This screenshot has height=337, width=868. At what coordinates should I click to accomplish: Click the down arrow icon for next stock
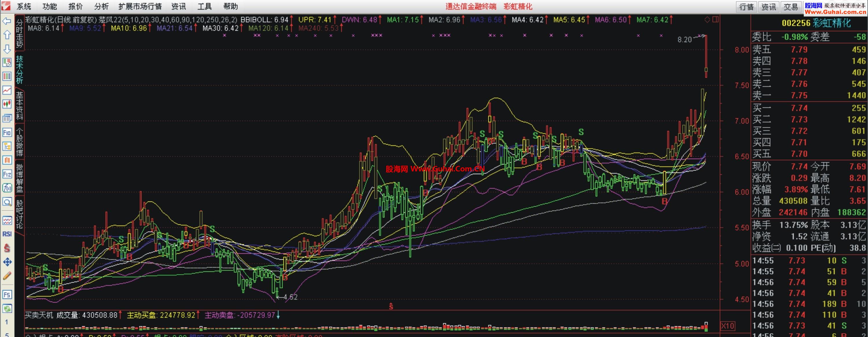click(7, 49)
